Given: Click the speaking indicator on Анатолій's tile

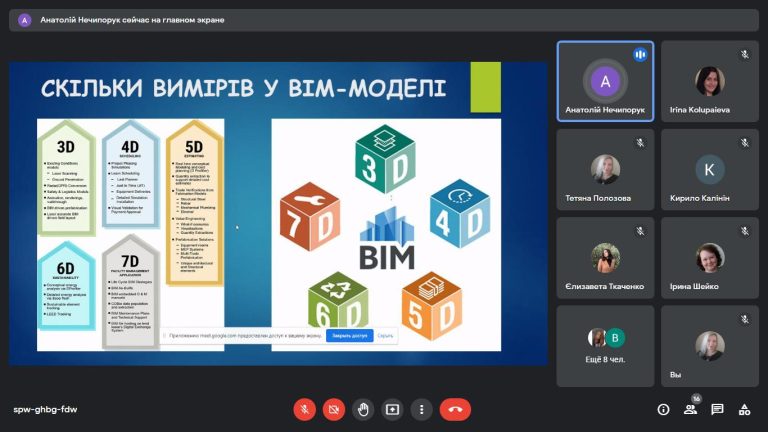Looking at the screenshot, I should [x=640, y=54].
